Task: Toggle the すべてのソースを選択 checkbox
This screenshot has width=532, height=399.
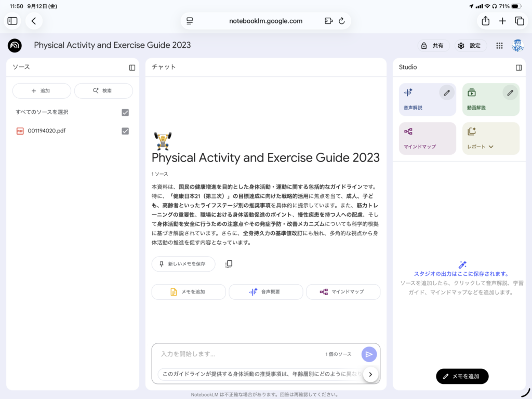Action: click(x=125, y=112)
